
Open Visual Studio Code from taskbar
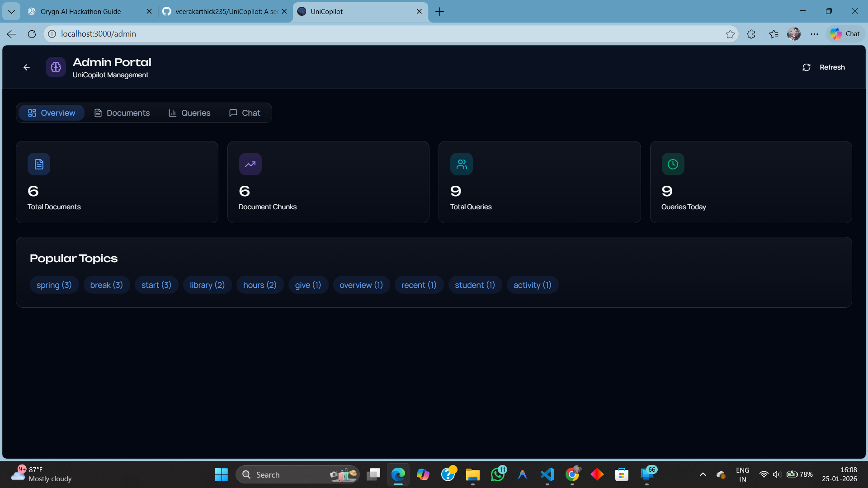547,474
